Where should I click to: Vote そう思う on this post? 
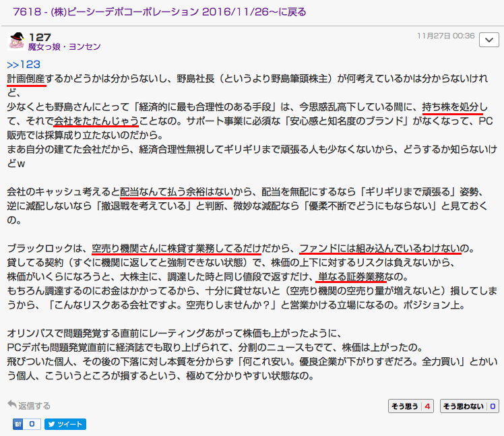[411, 406]
